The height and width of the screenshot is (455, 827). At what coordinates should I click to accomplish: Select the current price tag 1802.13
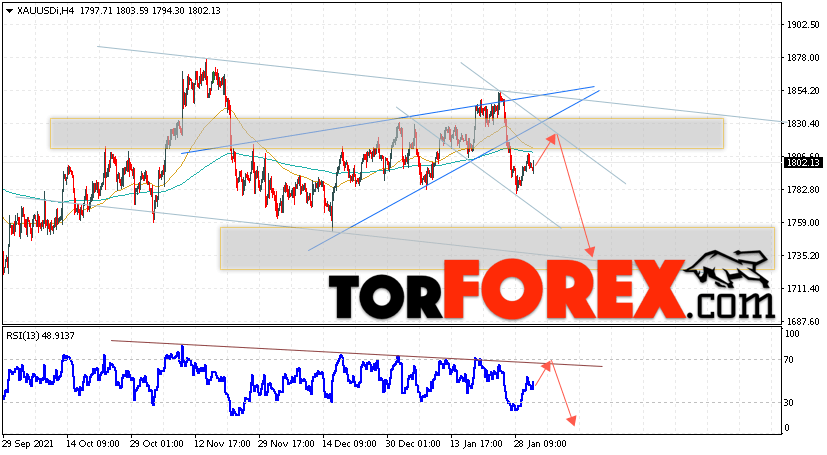(x=803, y=163)
